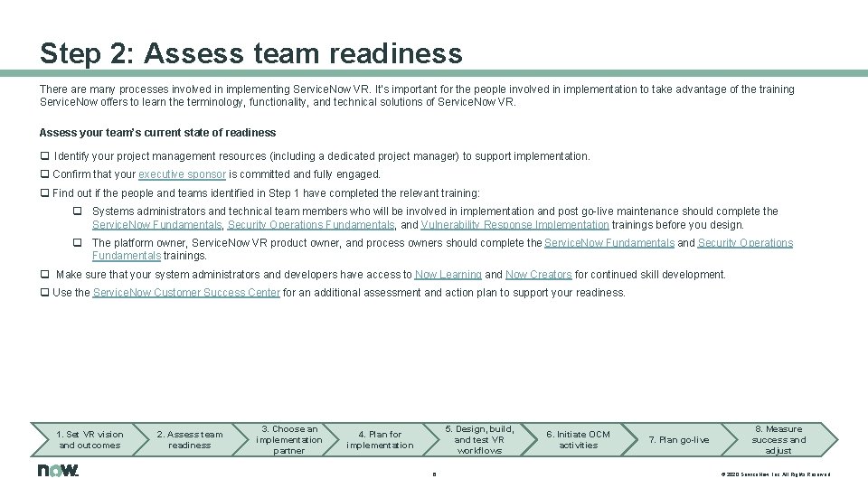Open the Now Learning link
Screen dimensions: 868x488
pos(448,275)
